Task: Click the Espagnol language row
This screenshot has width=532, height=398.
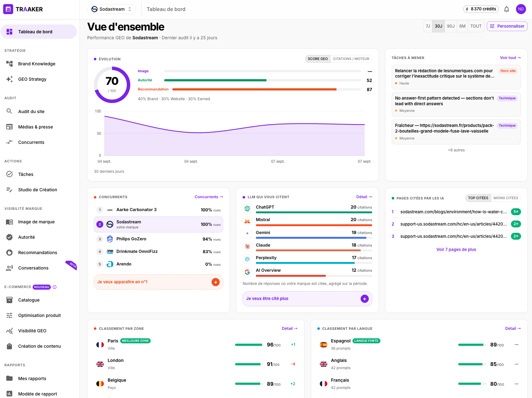Action: [419, 345]
